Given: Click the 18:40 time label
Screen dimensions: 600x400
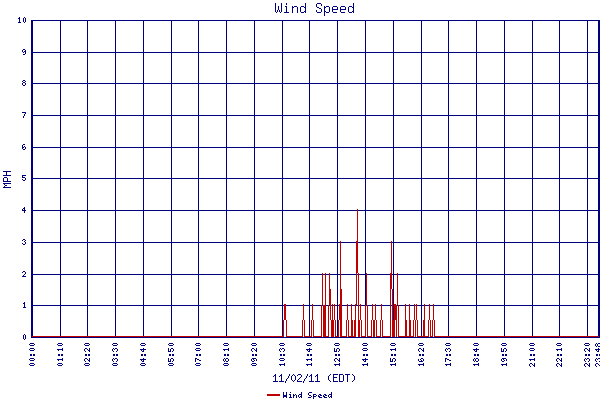Looking at the screenshot, I should tap(476, 354).
